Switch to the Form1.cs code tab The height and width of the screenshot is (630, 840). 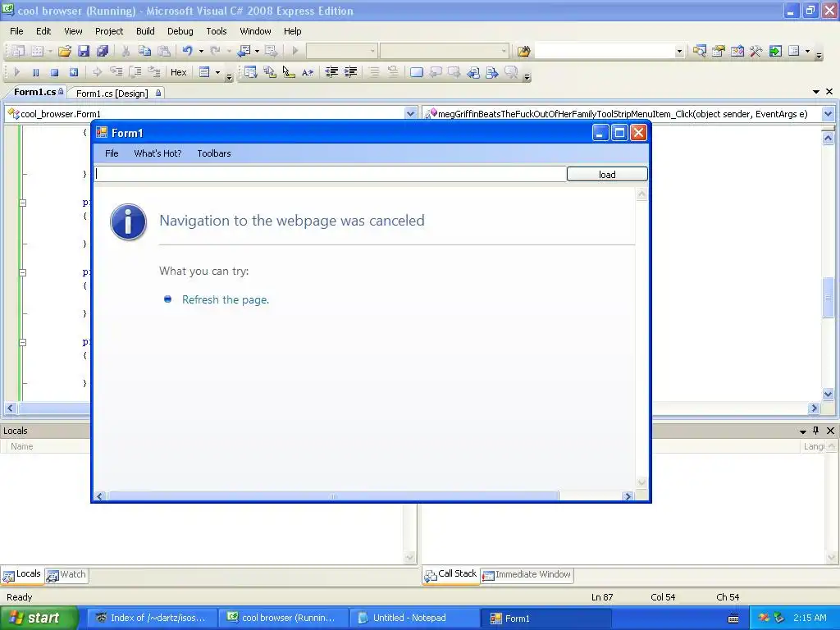pyautogui.click(x=34, y=92)
